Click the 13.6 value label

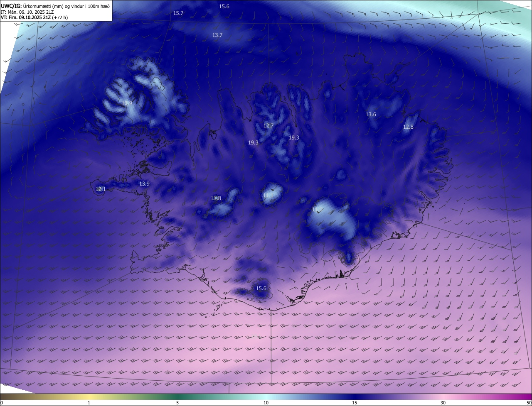click(371, 115)
